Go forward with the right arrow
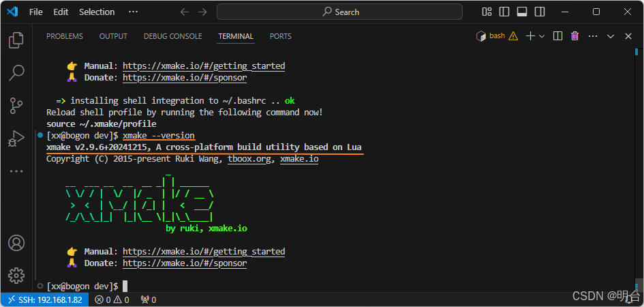This screenshot has width=644, height=307. [202, 12]
